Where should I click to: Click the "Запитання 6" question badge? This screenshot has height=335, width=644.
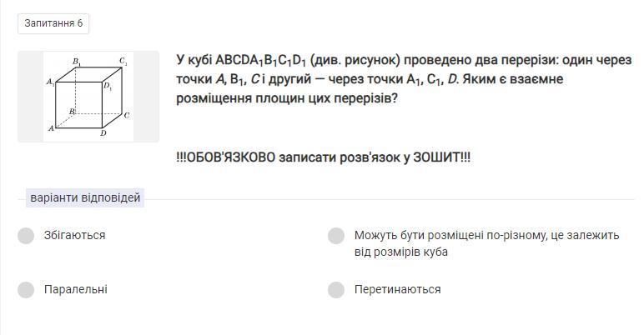pyautogui.click(x=53, y=23)
